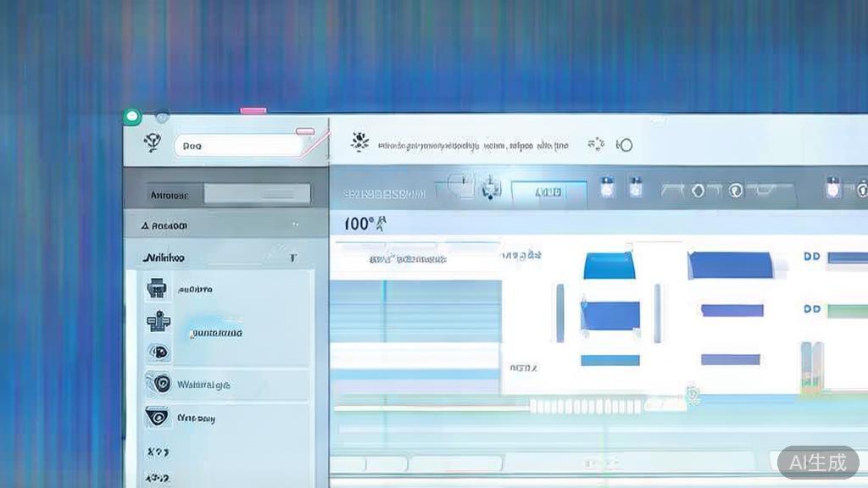Screen dimensions: 868x488
Task: Click the highlighted text box in the grey toolbar
Action: coord(548,192)
